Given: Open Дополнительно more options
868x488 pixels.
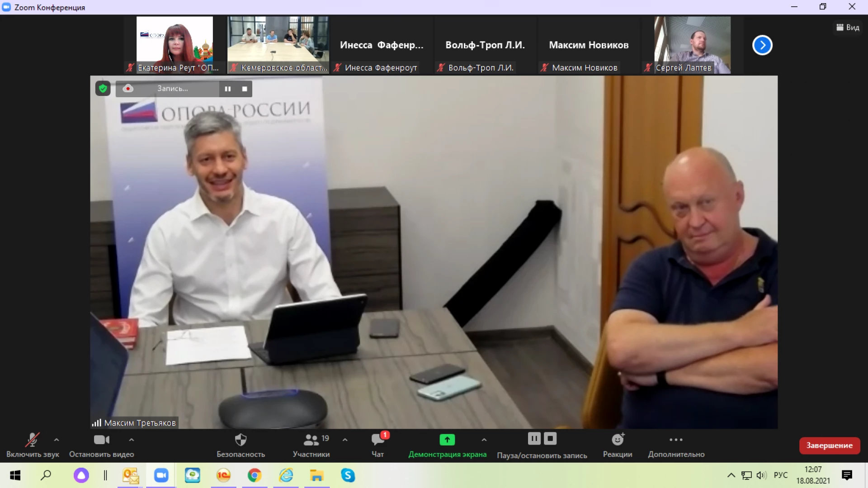Looking at the screenshot, I should [x=676, y=445].
